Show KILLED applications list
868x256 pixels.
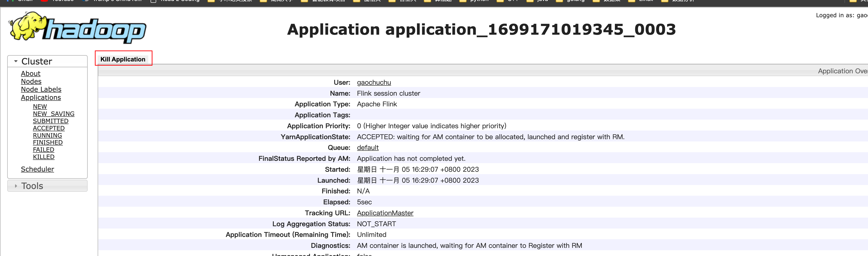click(x=43, y=157)
